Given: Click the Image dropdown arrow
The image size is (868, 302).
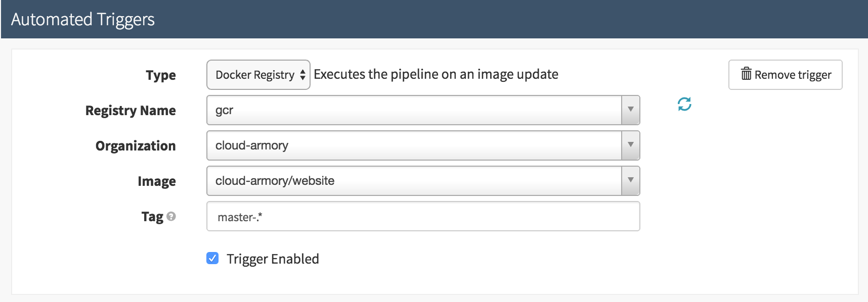Looking at the screenshot, I should click(x=630, y=181).
